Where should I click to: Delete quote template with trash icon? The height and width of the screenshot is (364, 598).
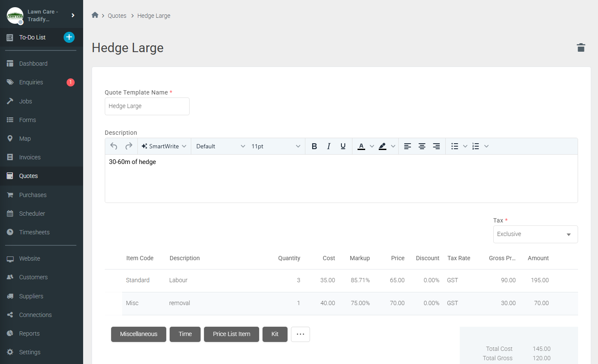(x=581, y=47)
